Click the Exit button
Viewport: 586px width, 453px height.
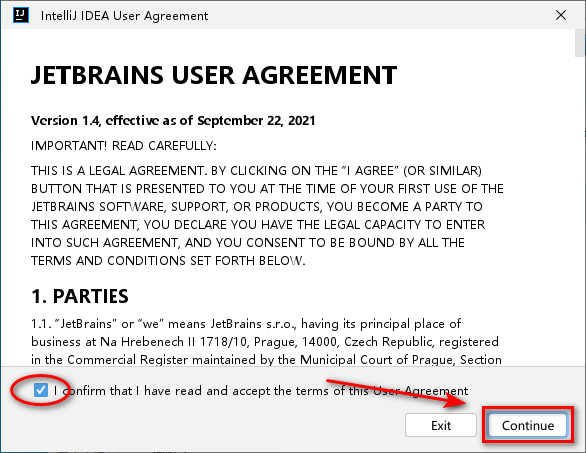pos(441,425)
